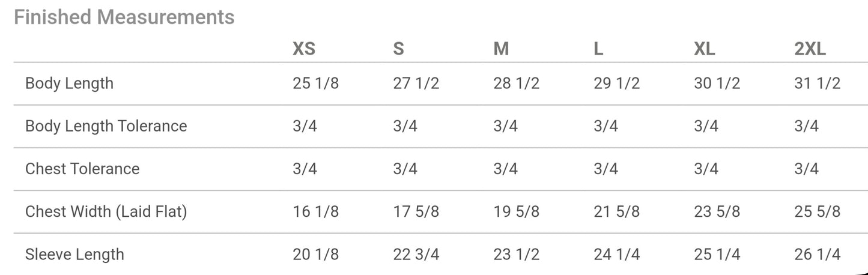Select the 2XL size column header
This screenshot has height=275, width=868.
pos(810,49)
